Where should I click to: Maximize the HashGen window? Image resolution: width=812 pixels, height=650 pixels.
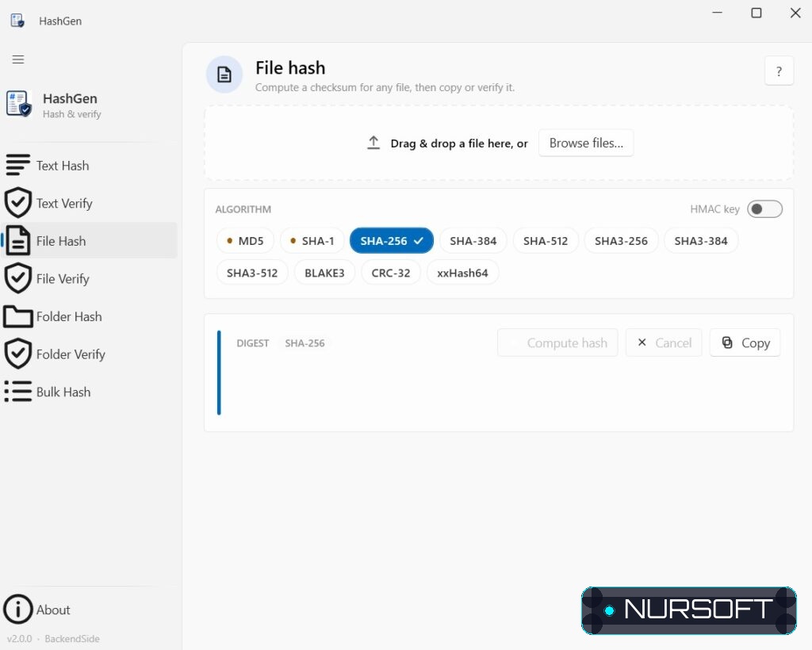756,13
